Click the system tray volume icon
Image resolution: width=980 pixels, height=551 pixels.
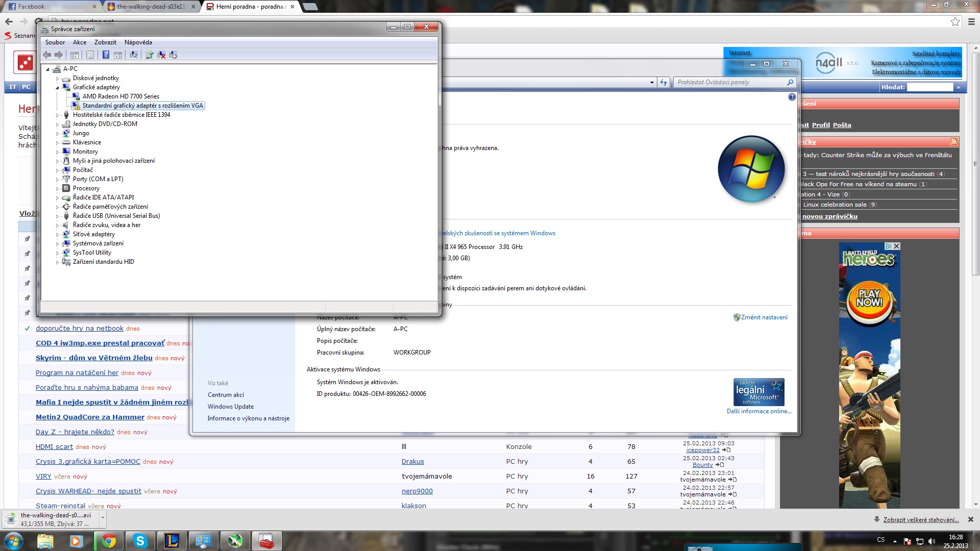coord(932,541)
